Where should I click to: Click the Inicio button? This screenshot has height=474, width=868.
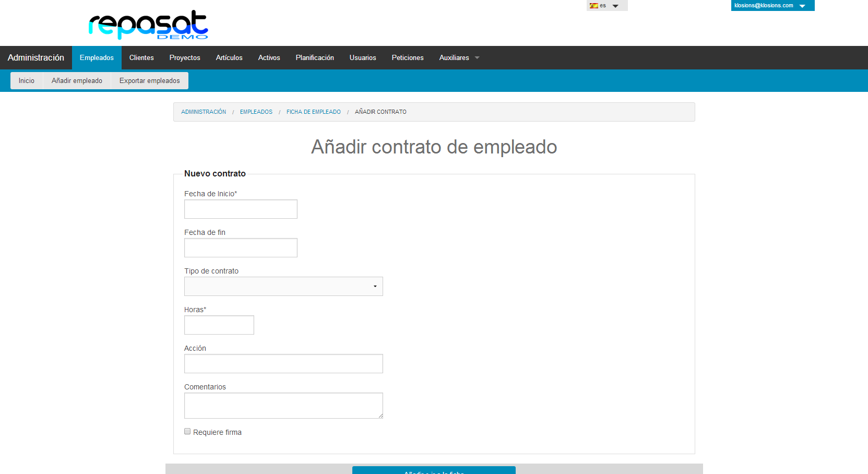[x=27, y=80]
